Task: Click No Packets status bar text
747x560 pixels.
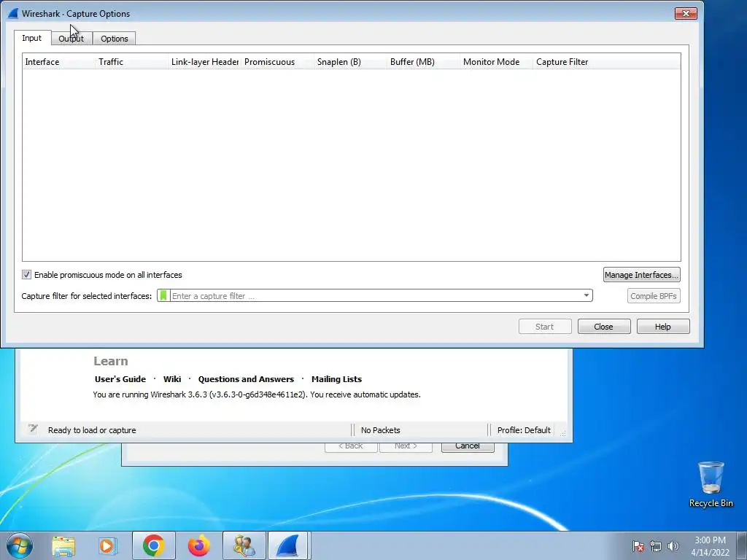Action: tap(380, 430)
